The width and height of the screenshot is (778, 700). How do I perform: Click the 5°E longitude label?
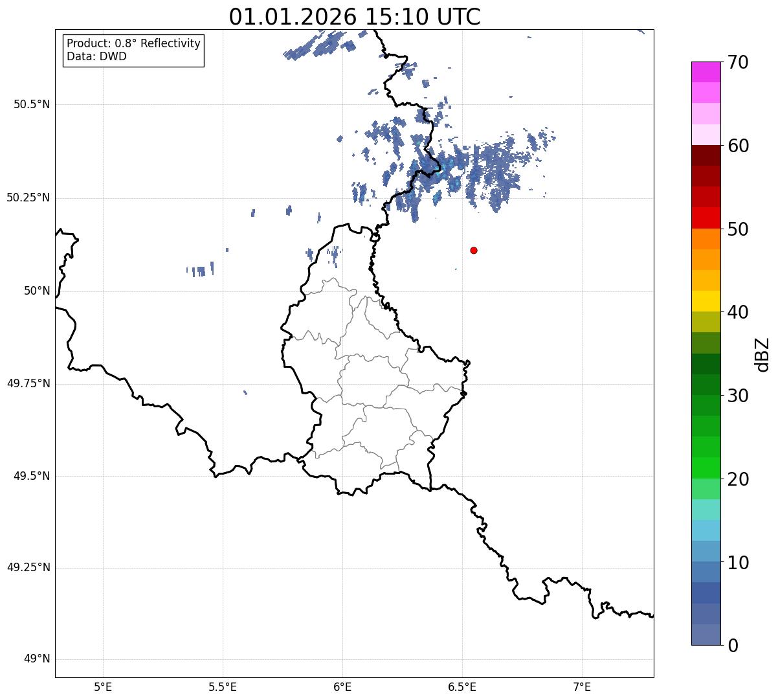(x=103, y=686)
